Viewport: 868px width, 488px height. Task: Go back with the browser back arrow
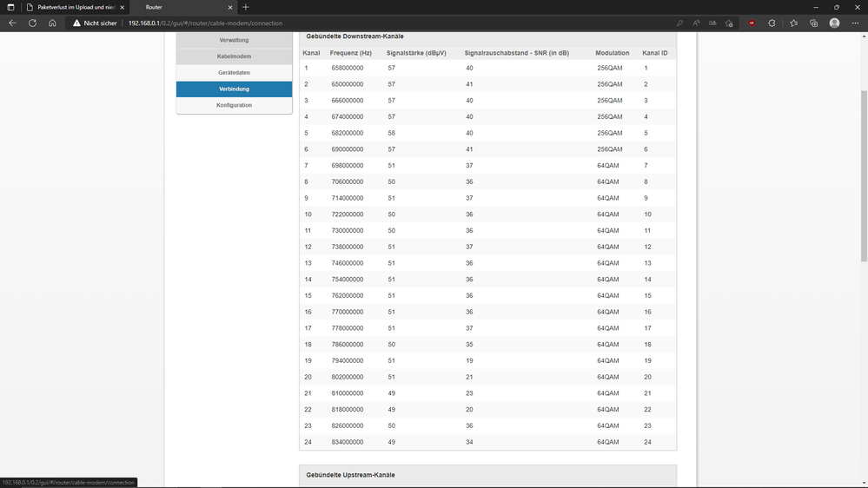(x=13, y=23)
